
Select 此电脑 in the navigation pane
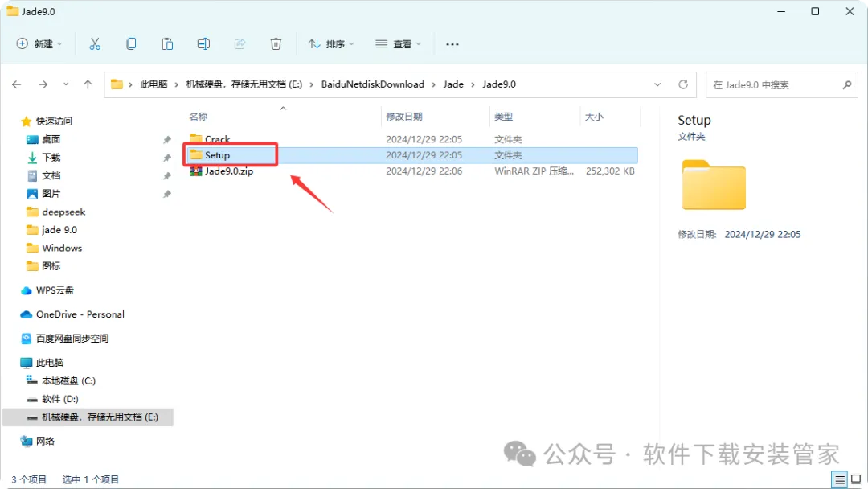(x=49, y=363)
